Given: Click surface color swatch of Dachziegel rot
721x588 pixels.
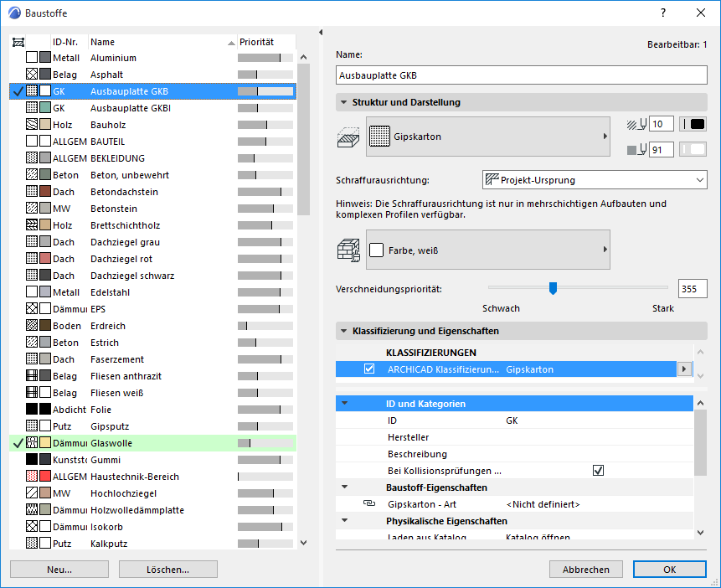Looking at the screenshot, I should (45, 259).
